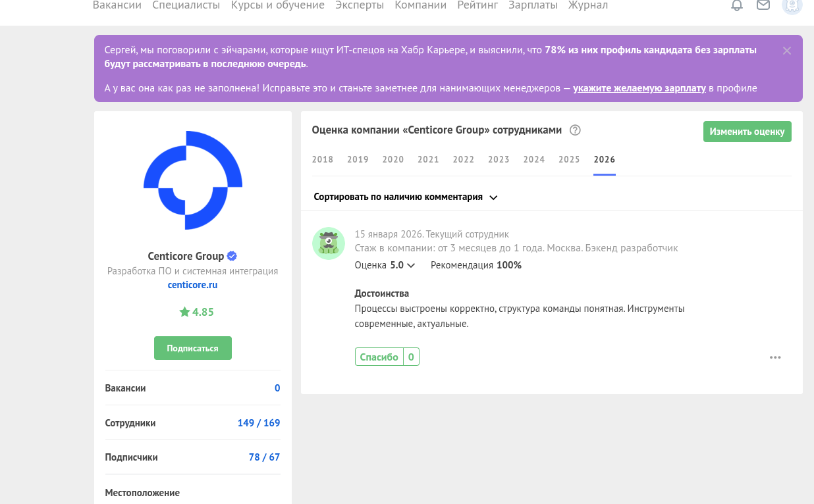Click the green star rating 4.85
Viewport: 814px width, 504px height.
pyautogui.click(x=196, y=312)
